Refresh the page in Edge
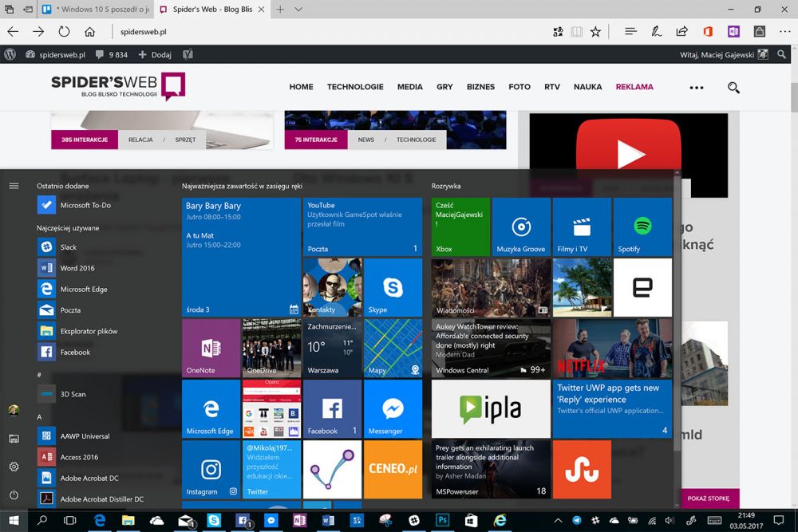The image size is (798, 532). click(x=64, y=32)
